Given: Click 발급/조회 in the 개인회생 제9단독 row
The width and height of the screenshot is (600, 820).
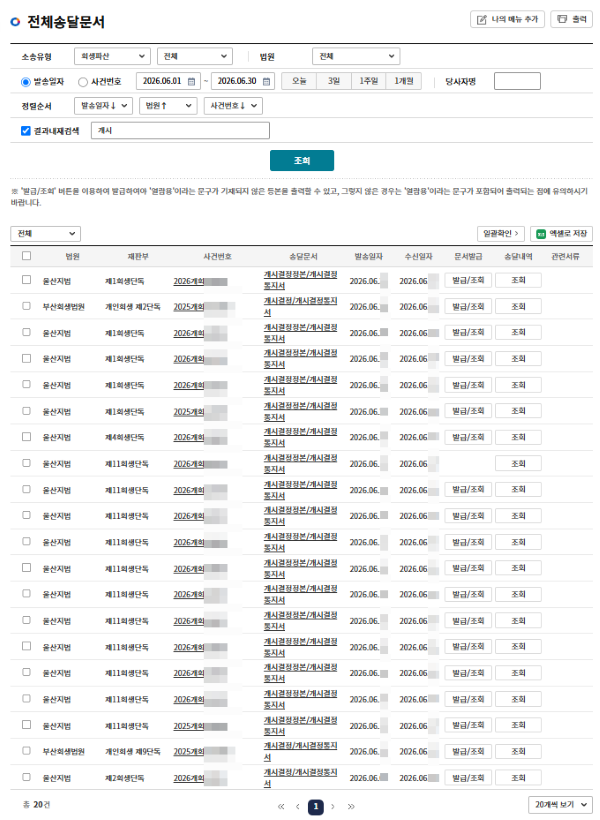Looking at the screenshot, I should 468,751.
